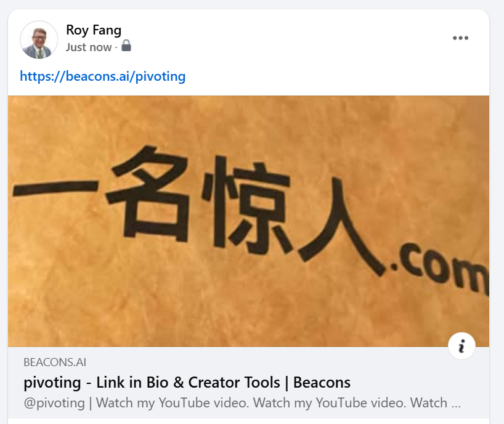Click the word Beacons ending the title
This screenshot has width=504, height=424.
(322, 383)
